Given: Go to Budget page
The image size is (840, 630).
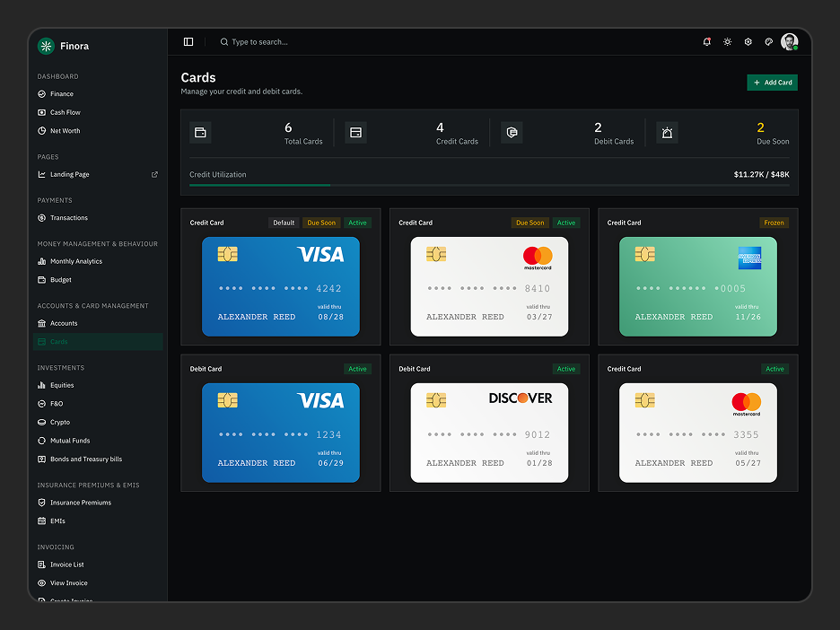Looking at the screenshot, I should [98, 280].
